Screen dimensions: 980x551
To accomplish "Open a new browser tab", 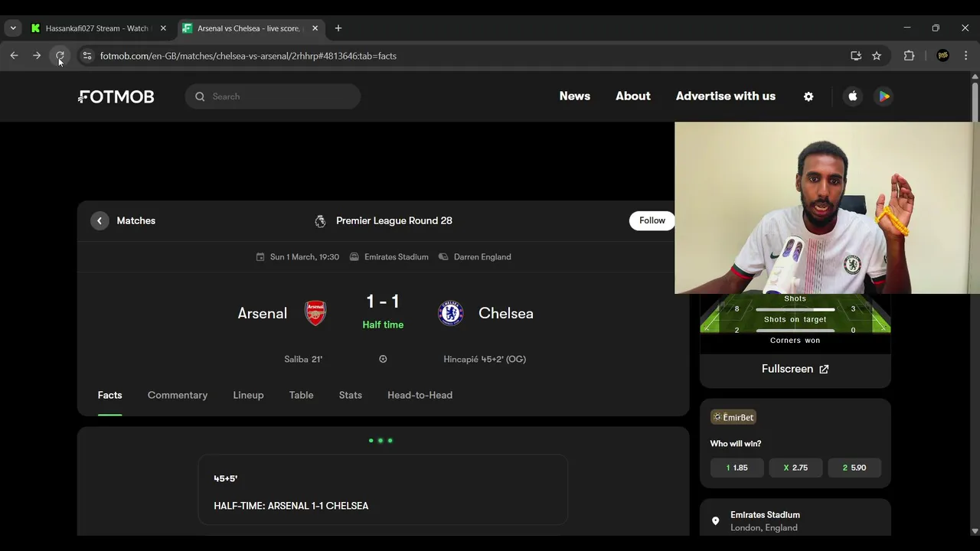I will click(x=338, y=28).
